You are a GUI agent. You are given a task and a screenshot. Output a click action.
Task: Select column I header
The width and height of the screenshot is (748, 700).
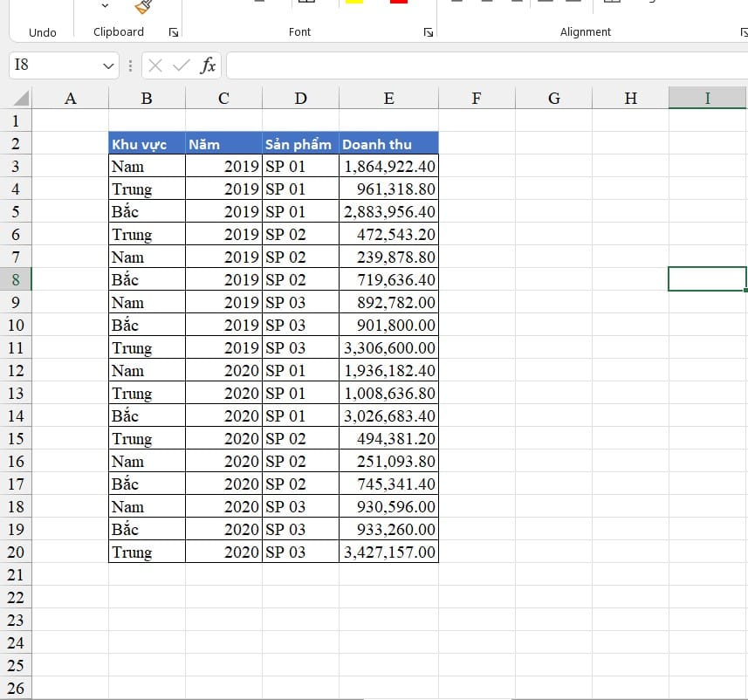click(x=708, y=99)
